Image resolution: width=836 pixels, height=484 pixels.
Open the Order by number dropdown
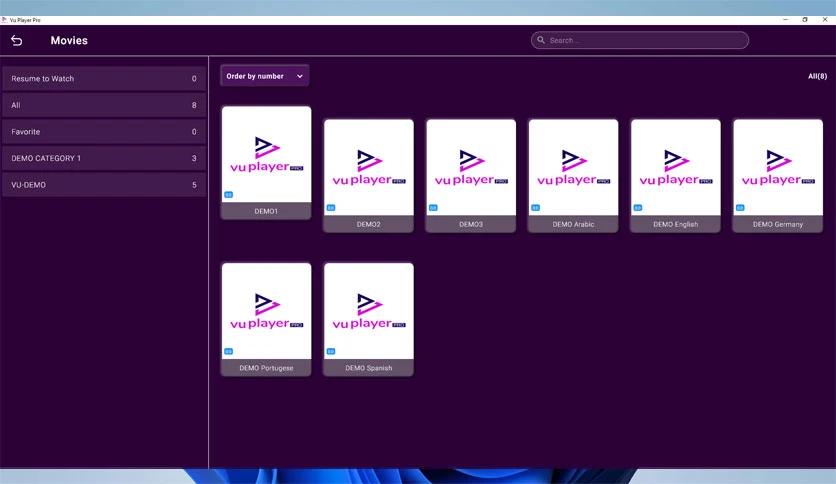pos(264,76)
